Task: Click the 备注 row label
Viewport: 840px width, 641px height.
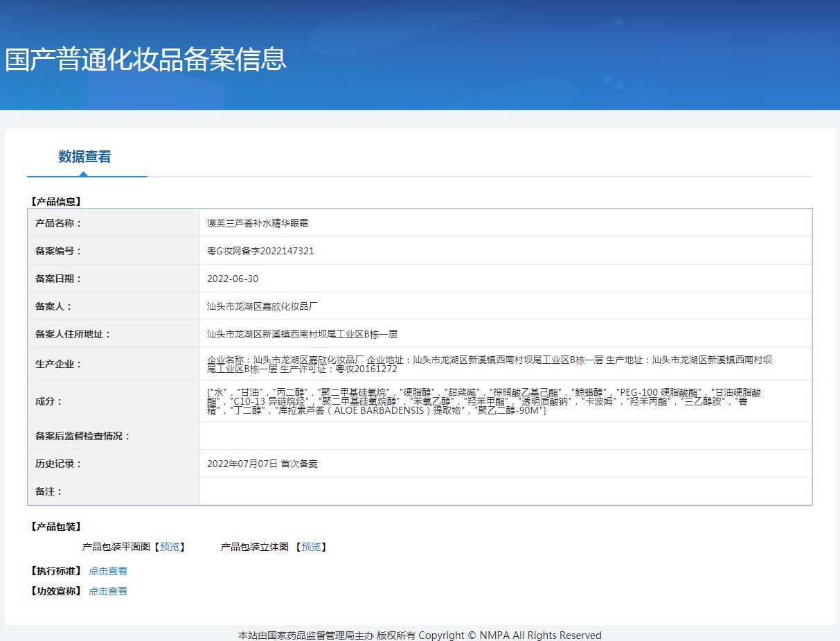Action: (x=49, y=491)
